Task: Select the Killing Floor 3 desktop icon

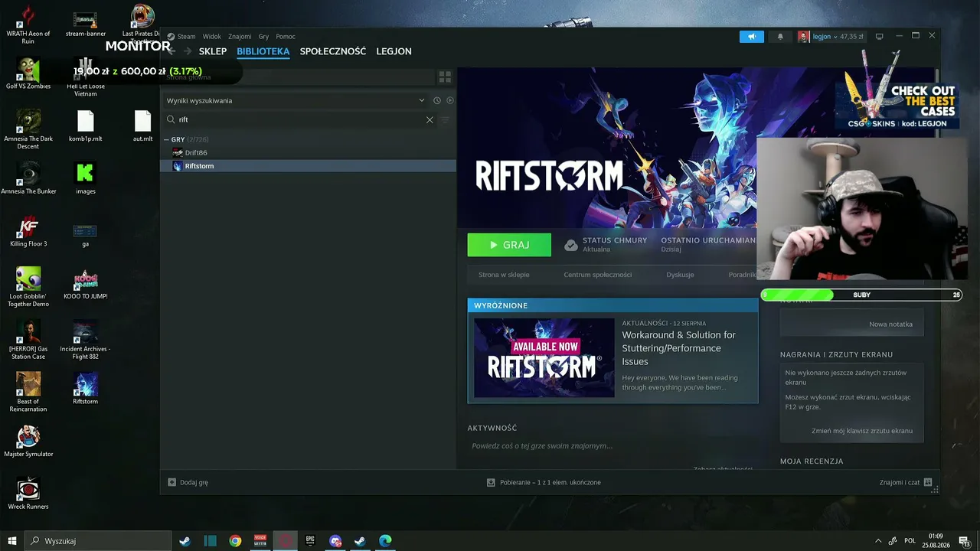Action: 28,231
